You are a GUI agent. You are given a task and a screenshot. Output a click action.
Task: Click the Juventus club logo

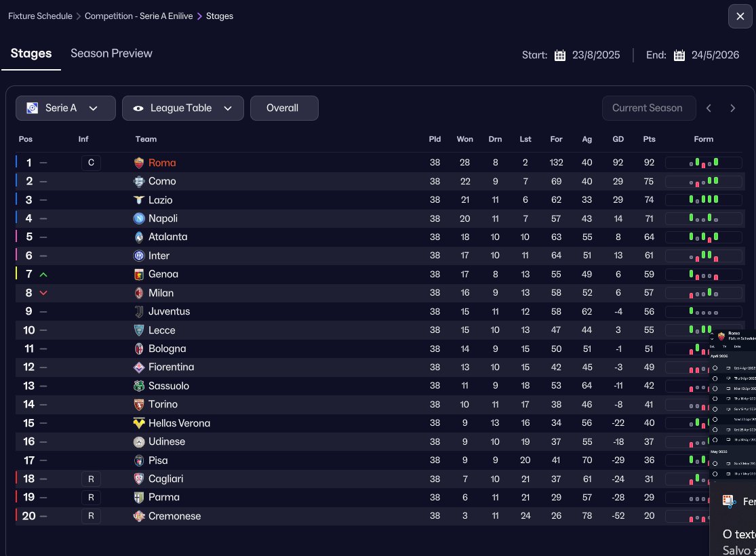tap(139, 312)
